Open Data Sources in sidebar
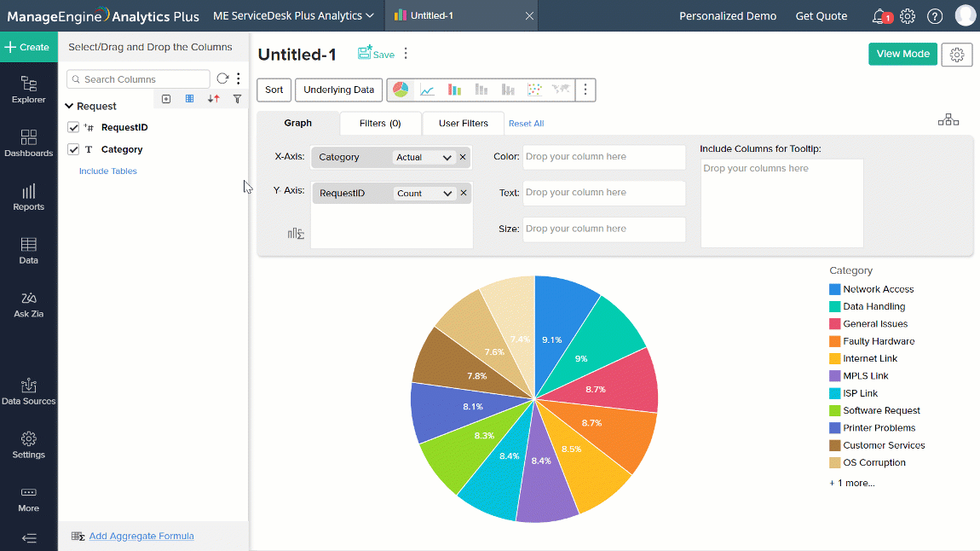Screen dimensions: 980x551 (29, 391)
